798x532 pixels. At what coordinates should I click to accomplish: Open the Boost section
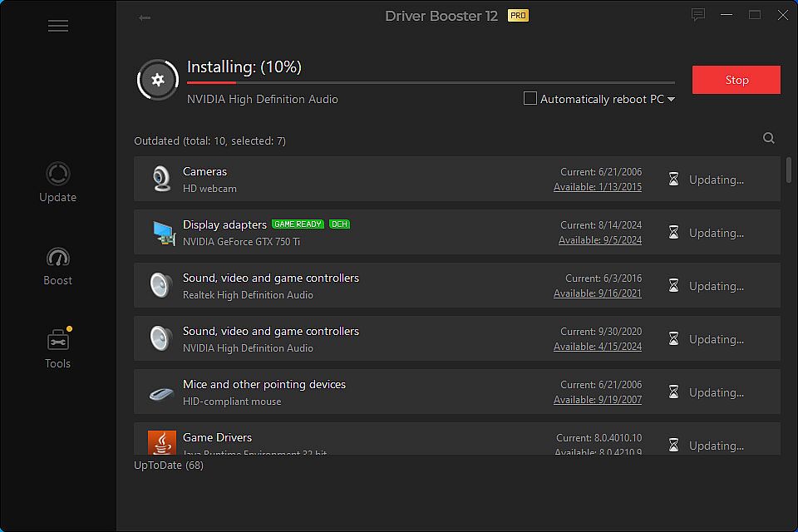58,266
